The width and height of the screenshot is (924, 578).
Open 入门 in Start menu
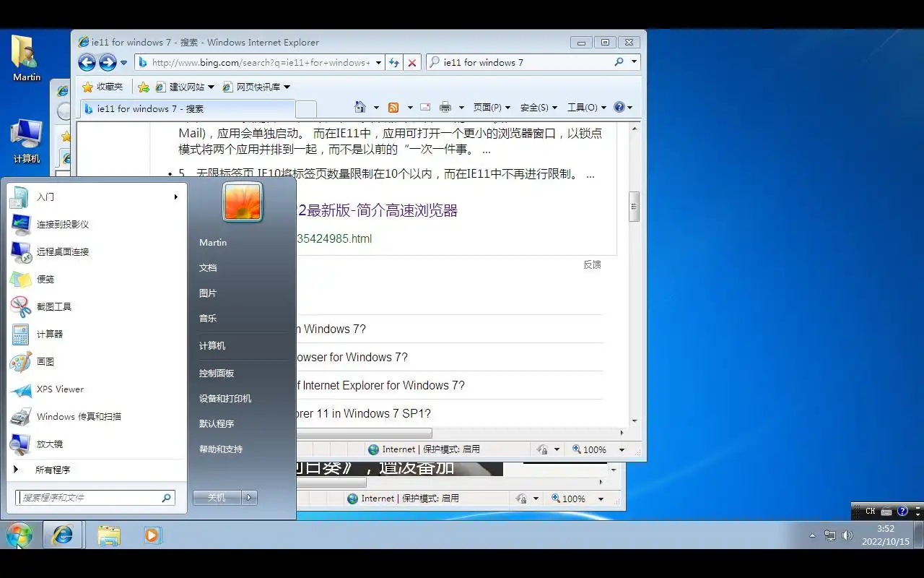(x=95, y=197)
